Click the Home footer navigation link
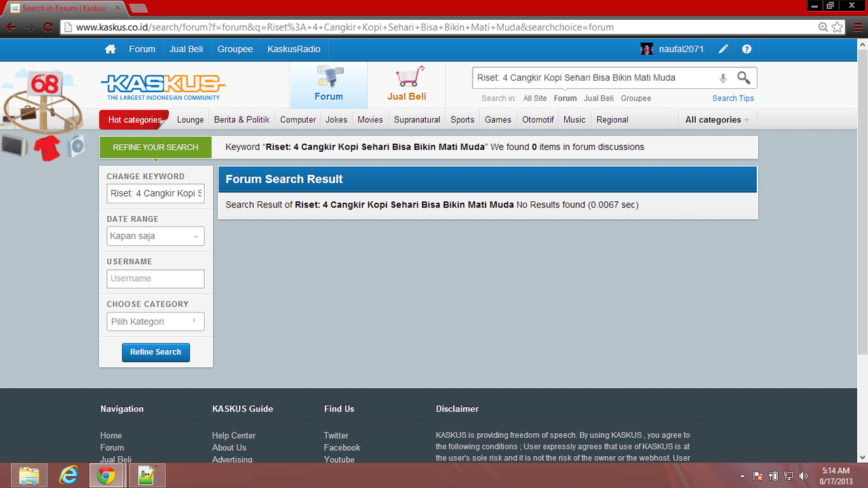The image size is (868, 488). pos(111,436)
